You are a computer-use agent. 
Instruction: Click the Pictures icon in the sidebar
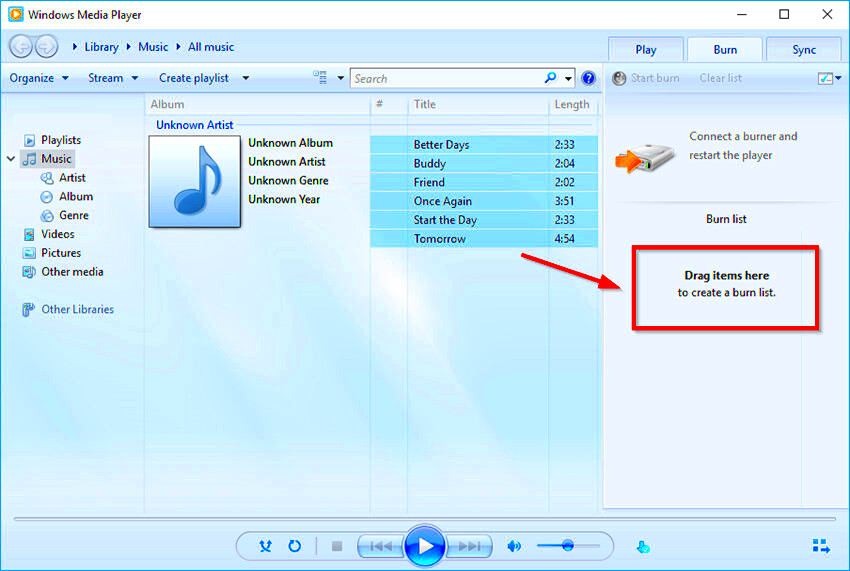pyautogui.click(x=29, y=253)
